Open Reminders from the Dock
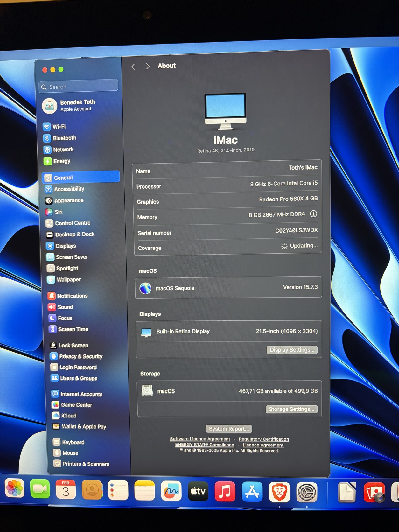Image resolution: width=399 pixels, height=532 pixels. (x=118, y=490)
